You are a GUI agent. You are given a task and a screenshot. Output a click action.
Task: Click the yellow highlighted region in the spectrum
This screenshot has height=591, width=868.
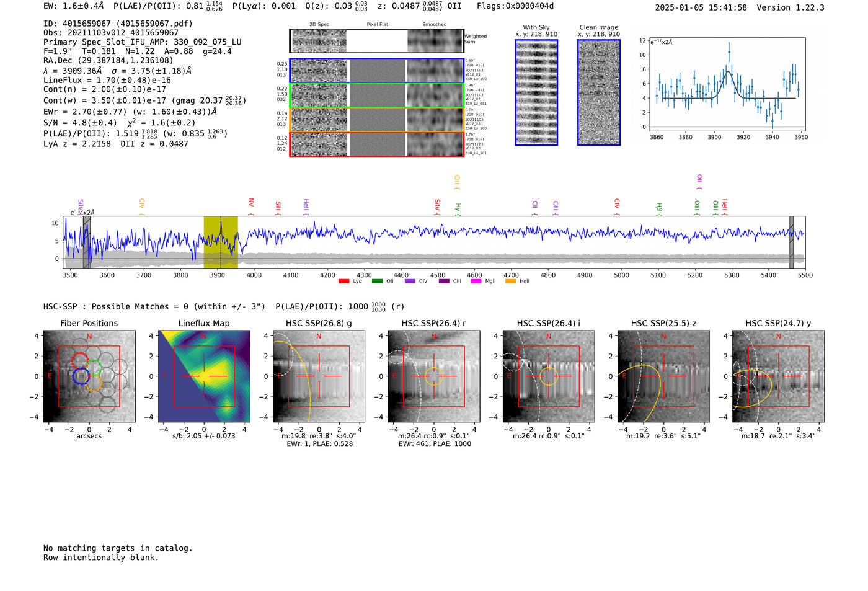pyautogui.click(x=221, y=242)
